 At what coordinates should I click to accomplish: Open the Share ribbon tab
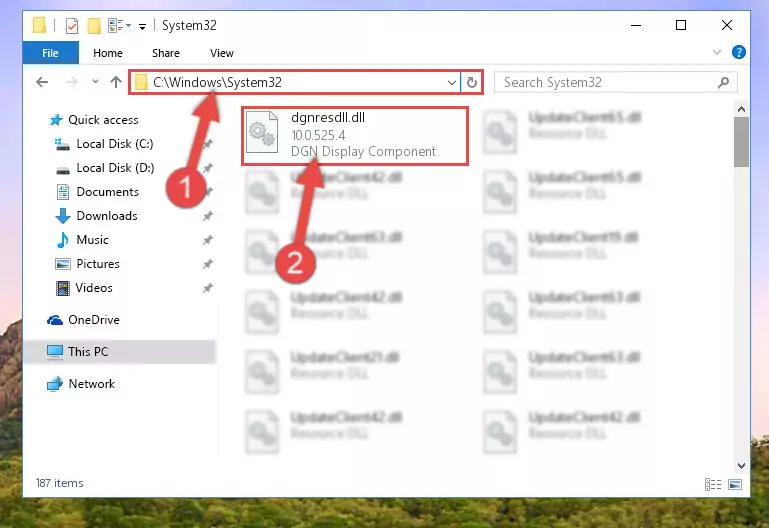tap(166, 53)
